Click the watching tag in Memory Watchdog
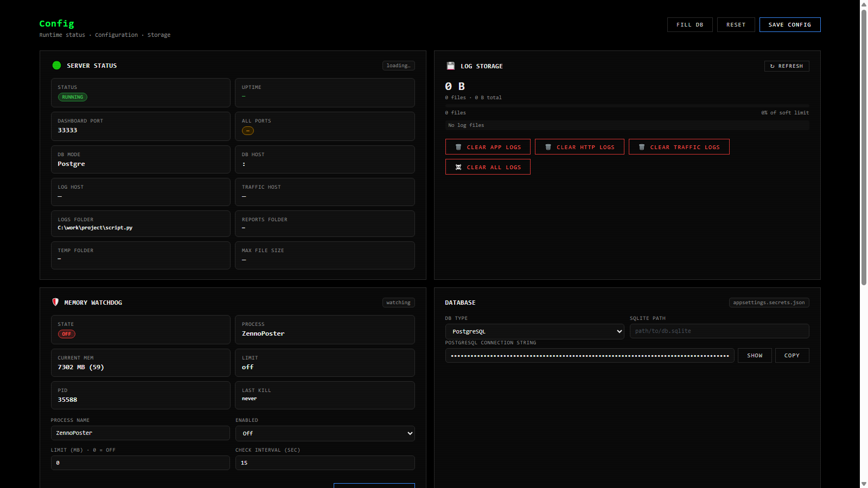Screen dimensions: 868x488 (399, 303)
